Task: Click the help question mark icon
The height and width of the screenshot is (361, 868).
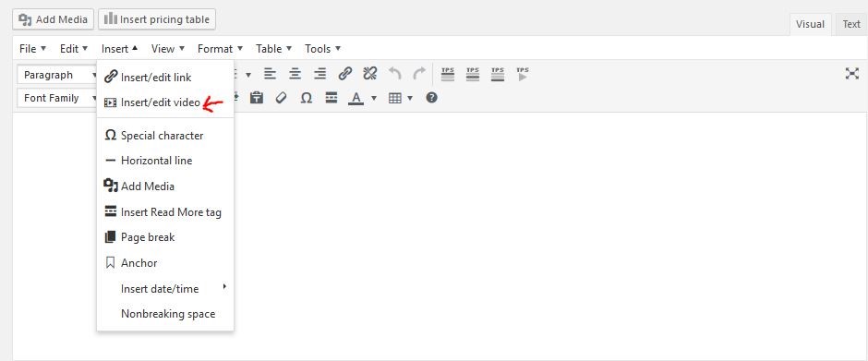Action: (x=432, y=98)
